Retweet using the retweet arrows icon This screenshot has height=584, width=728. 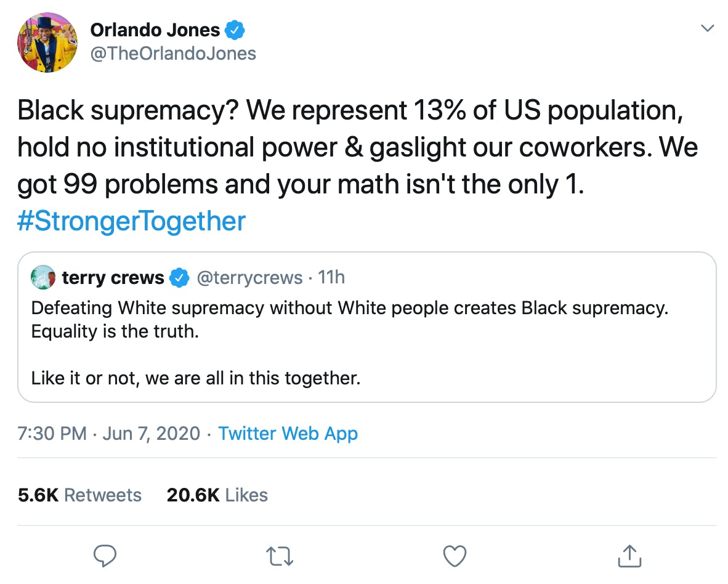tap(280, 556)
